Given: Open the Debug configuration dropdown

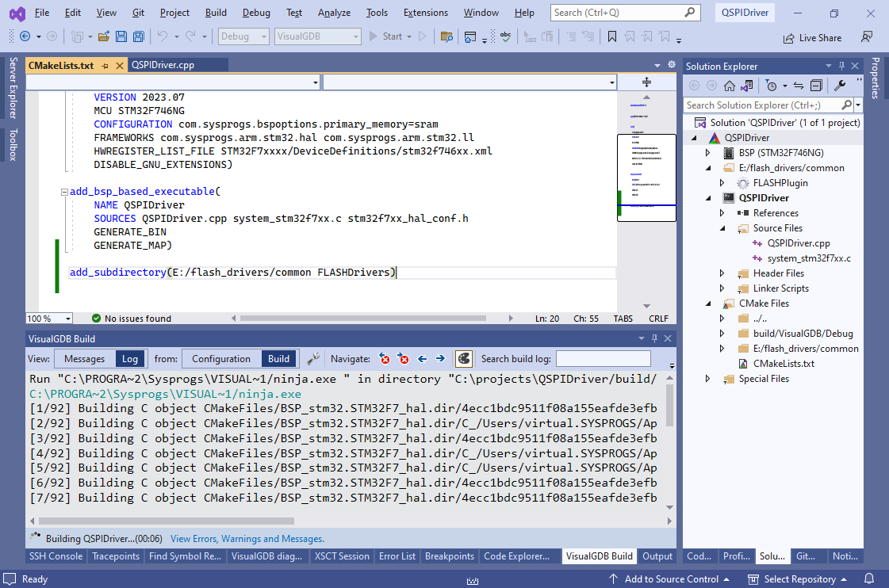Looking at the screenshot, I should coord(243,36).
